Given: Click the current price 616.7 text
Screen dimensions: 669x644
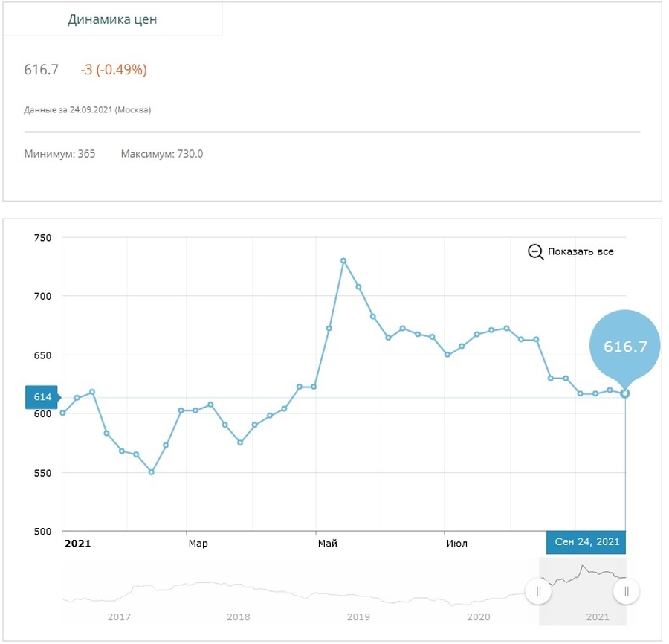Looking at the screenshot, I should pos(42,70).
